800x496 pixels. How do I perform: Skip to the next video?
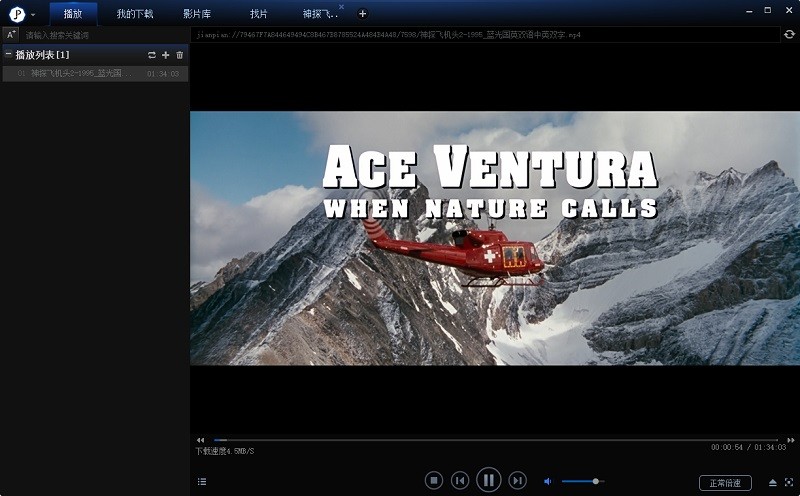point(517,480)
